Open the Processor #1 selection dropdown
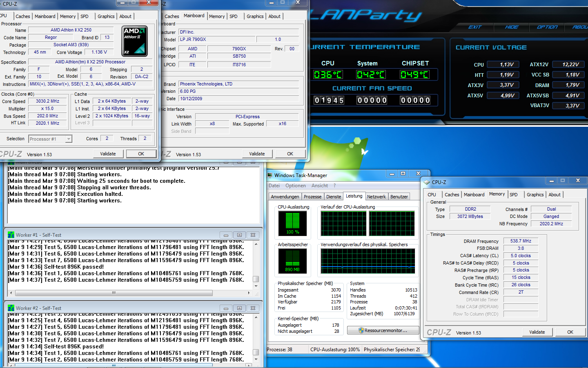This screenshot has height=368, width=588. [x=69, y=139]
